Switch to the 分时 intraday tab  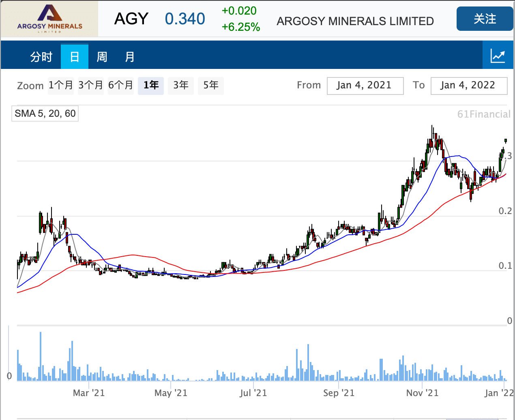point(41,57)
